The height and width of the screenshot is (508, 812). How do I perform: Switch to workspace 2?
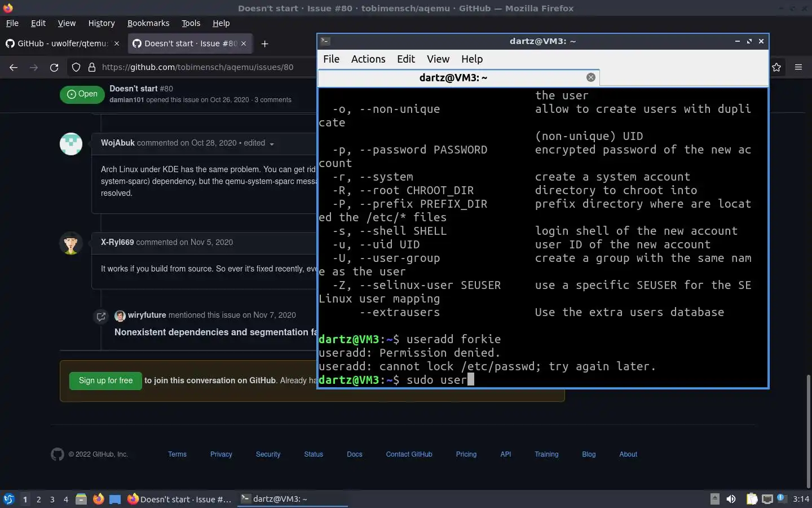click(x=38, y=499)
